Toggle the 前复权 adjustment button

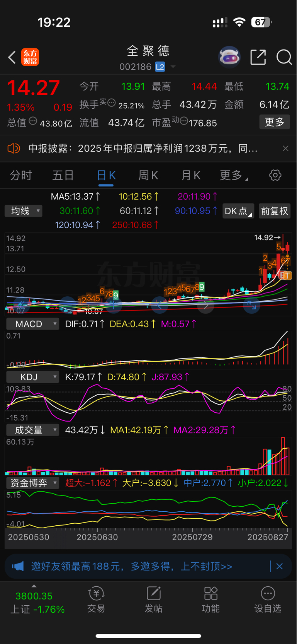coord(275,211)
